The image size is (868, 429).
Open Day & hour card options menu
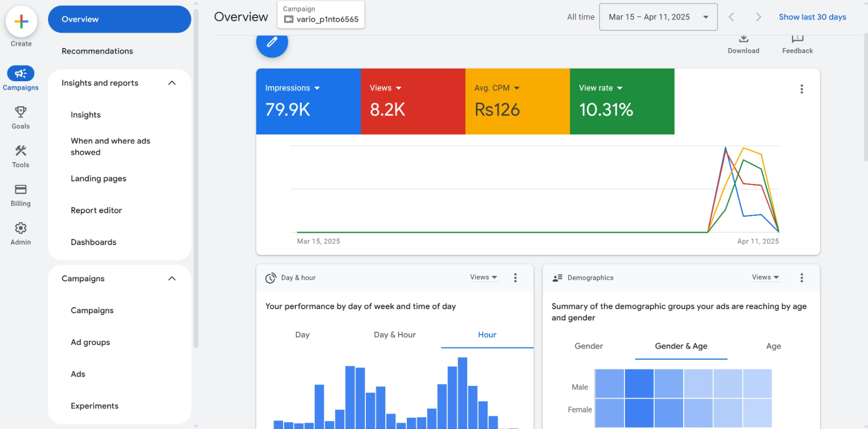[515, 278]
